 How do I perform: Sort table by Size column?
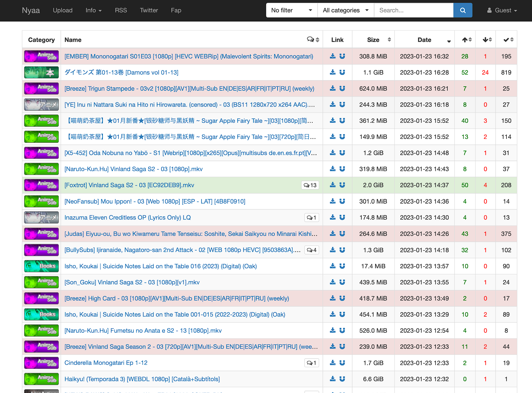click(373, 40)
